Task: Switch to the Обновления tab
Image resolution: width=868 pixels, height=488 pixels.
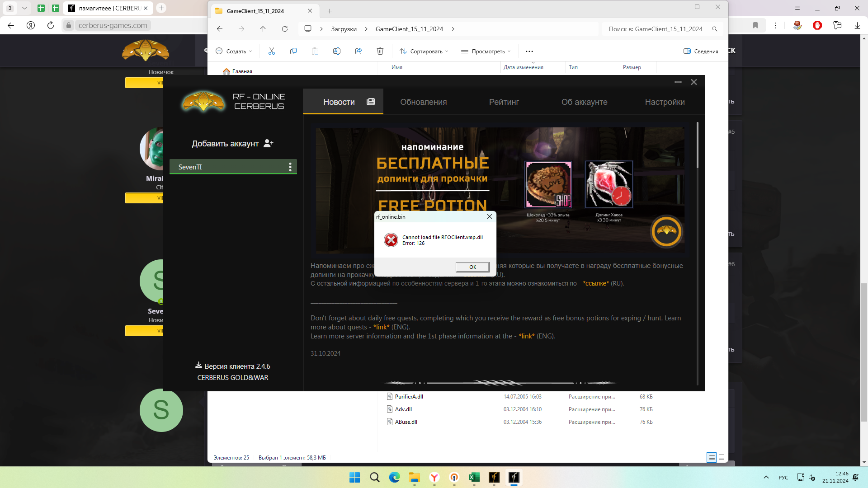Action: click(x=423, y=102)
